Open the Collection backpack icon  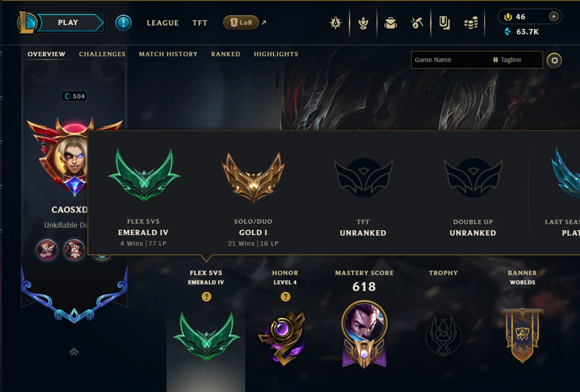click(x=390, y=23)
